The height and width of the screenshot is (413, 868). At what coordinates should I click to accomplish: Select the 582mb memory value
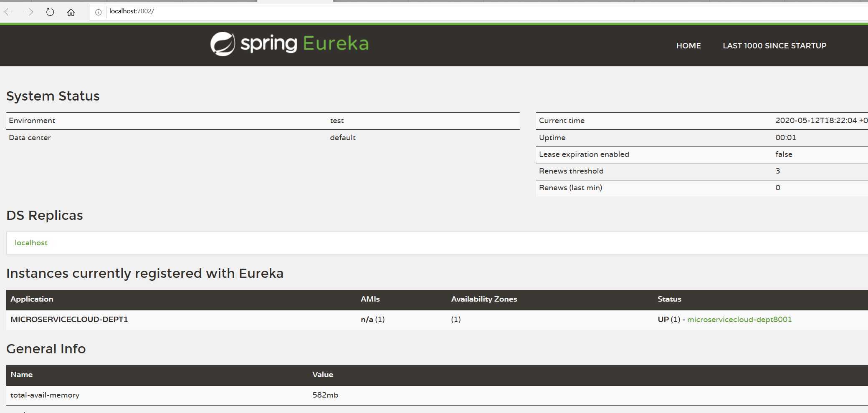point(325,395)
